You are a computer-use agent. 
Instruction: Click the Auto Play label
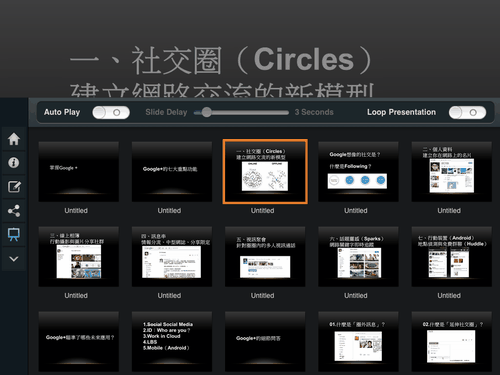pyautogui.click(x=62, y=112)
